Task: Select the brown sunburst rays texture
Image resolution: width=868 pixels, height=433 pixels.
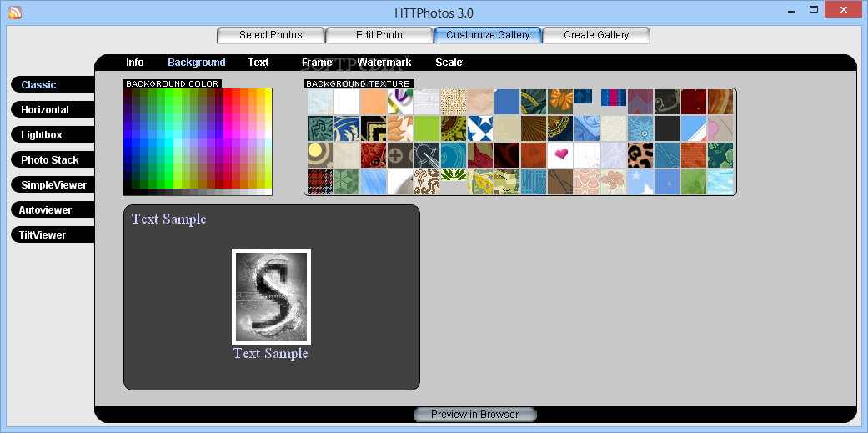Action: click(x=534, y=128)
